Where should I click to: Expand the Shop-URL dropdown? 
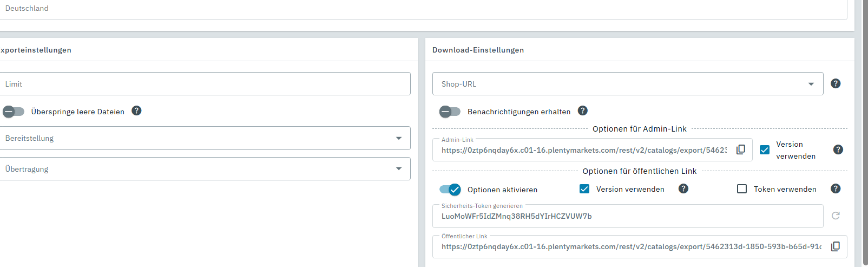628,84
